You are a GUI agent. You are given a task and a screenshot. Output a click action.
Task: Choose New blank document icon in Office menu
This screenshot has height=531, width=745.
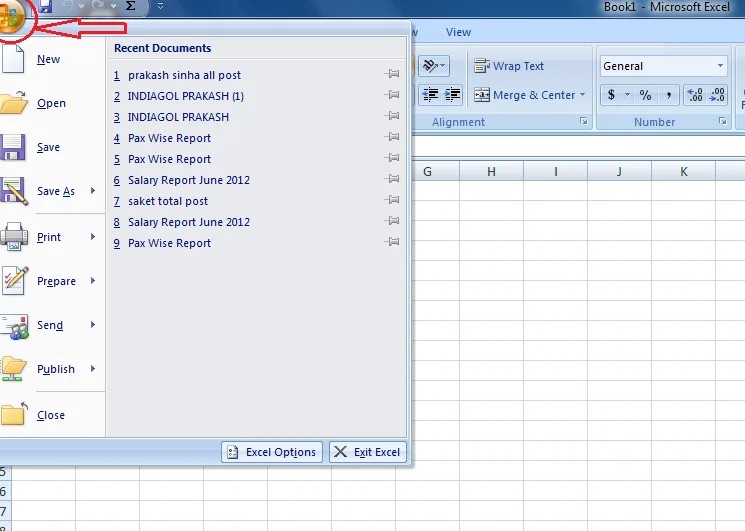[13, 59]
